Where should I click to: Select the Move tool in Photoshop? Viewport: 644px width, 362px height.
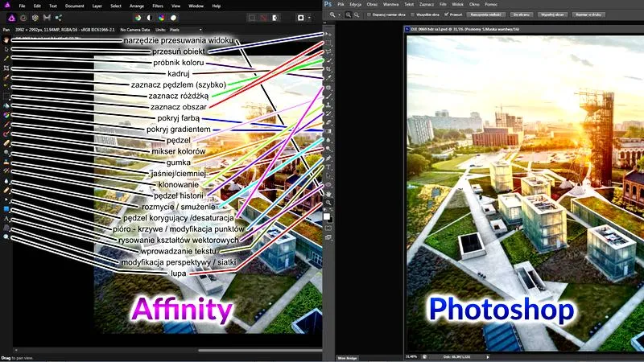[328, 34]
